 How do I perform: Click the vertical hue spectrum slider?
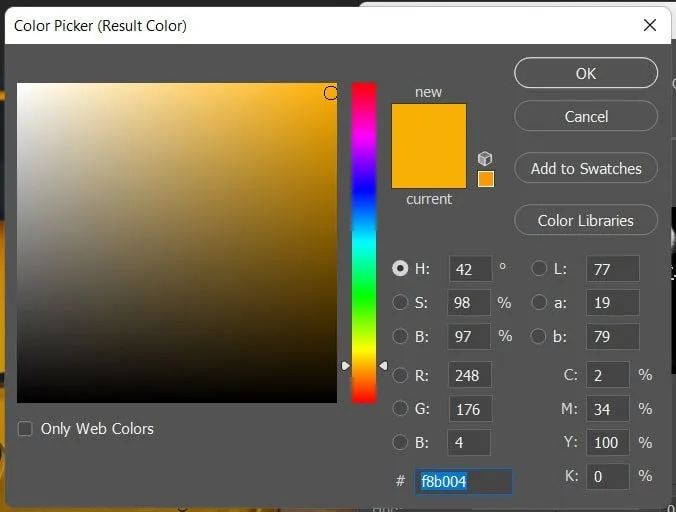click(x=364, y=240)
